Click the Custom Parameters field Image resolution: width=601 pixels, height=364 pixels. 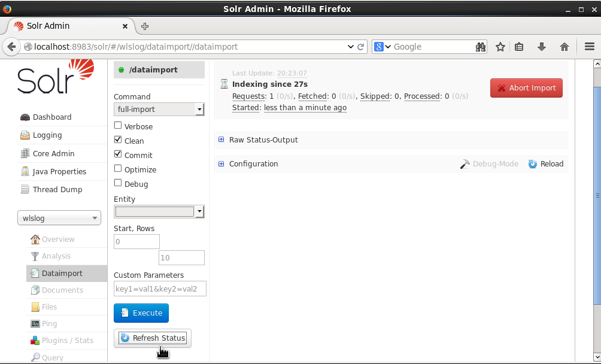[160, 289]
